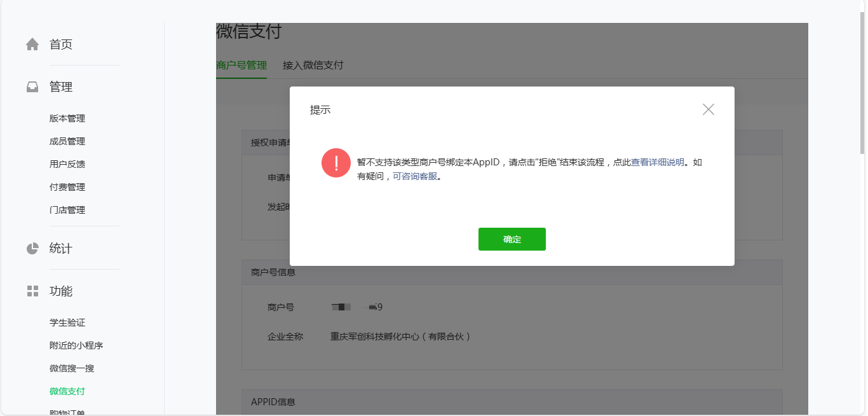Click the red exclamation warning icon
The image size is (868, 416).
pyautogui.click(x=336, y=163)
